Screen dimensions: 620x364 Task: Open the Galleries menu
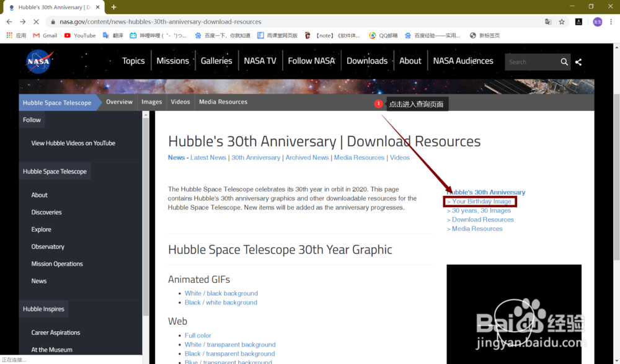tap(216, 61)
